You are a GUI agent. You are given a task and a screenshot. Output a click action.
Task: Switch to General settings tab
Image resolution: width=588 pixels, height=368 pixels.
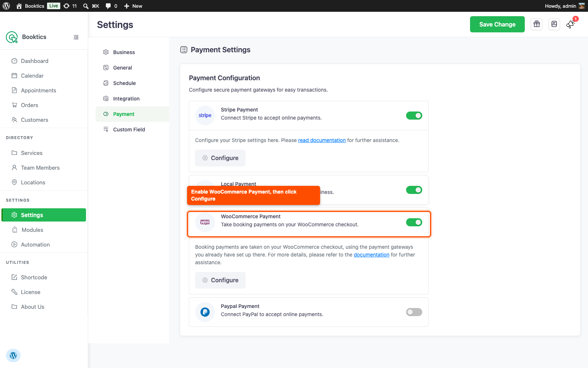coord(132,68)
